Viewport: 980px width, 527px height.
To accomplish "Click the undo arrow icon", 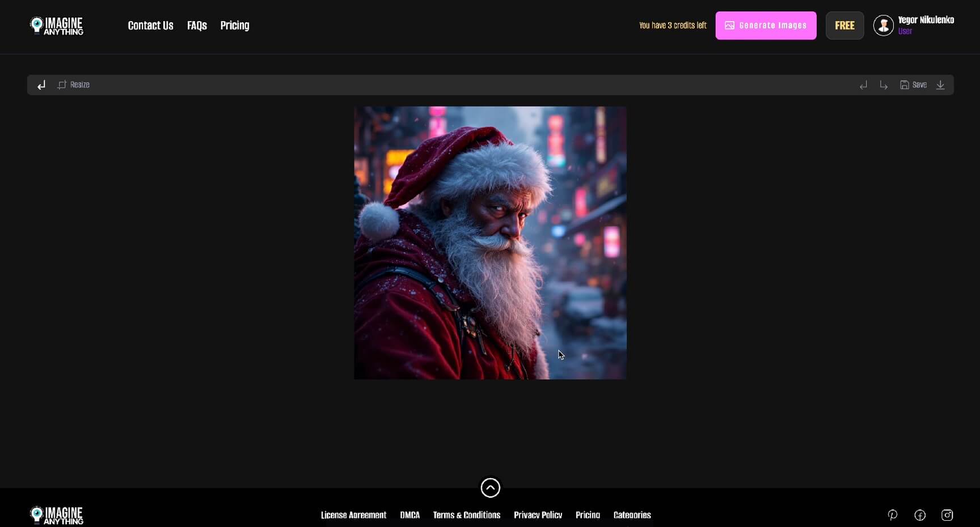I will click(863, 85).
